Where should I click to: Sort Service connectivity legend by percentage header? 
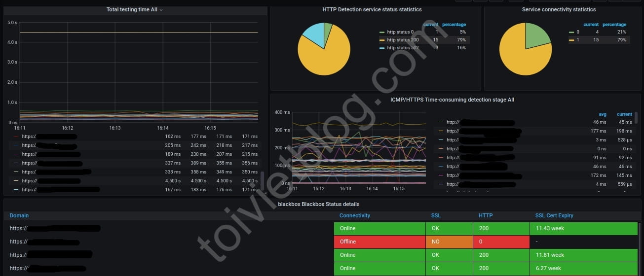(x=614, y=25)
